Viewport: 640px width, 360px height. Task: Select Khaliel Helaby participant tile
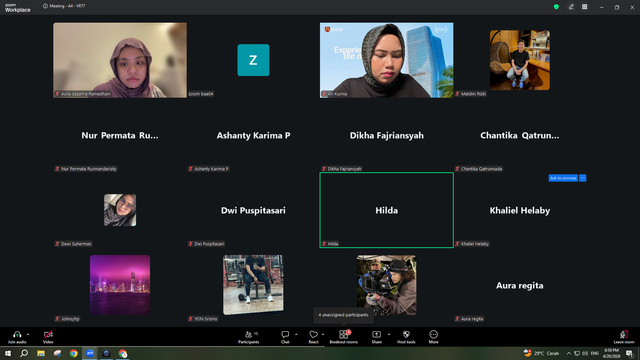(x=520, y=210)
